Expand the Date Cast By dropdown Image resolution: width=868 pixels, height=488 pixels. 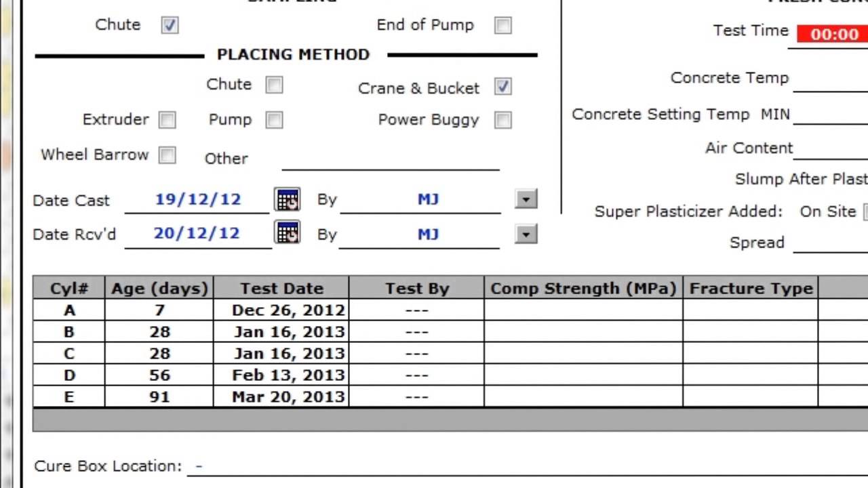(526, 199)
